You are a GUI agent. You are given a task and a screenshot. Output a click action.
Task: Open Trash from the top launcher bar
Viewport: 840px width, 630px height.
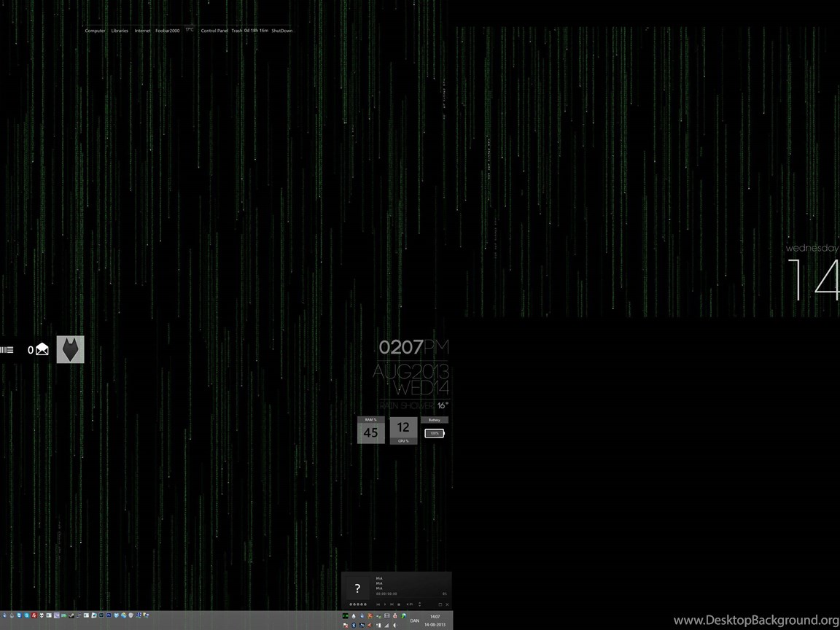pos(237,31)
